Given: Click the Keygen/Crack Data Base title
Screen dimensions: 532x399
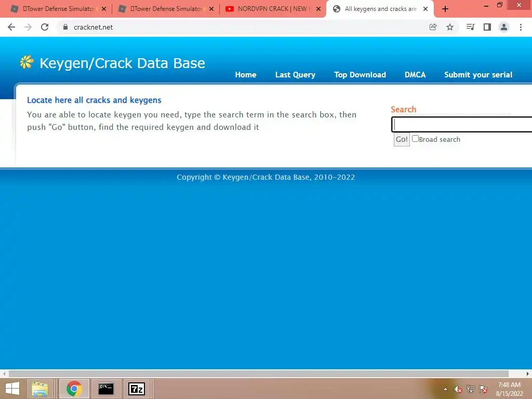Looking at the screenshot, I should 122,63.
